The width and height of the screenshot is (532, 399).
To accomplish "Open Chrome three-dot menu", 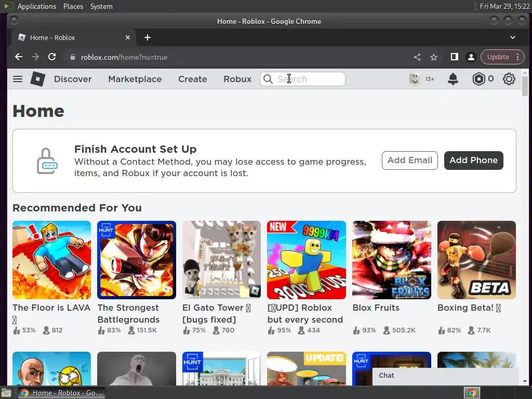I will [x=518, y=57].
